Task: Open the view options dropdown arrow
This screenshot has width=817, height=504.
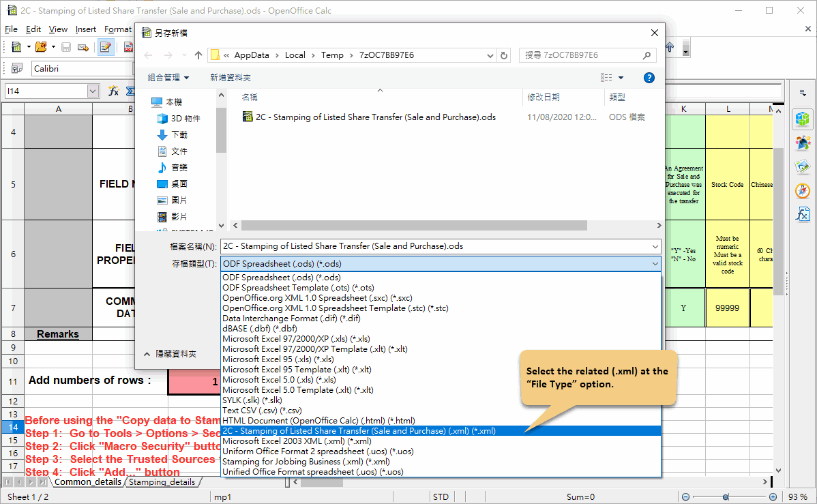Action: coord(621,78)
